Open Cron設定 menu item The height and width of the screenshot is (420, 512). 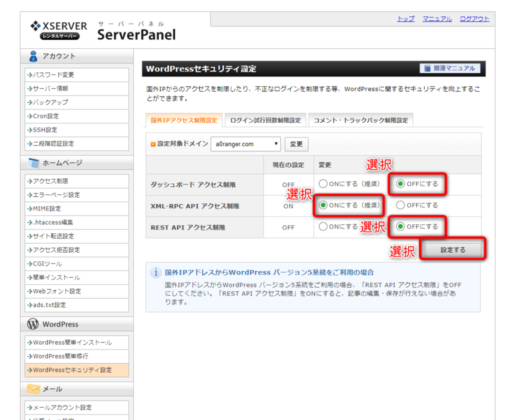(x=76, y=116)
